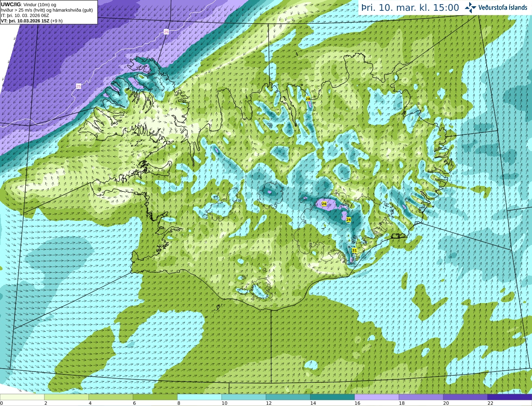Click the UWC/IG Vindur (10m) title line
Viewport: 532px width, 406px height.
pos(28,5)
